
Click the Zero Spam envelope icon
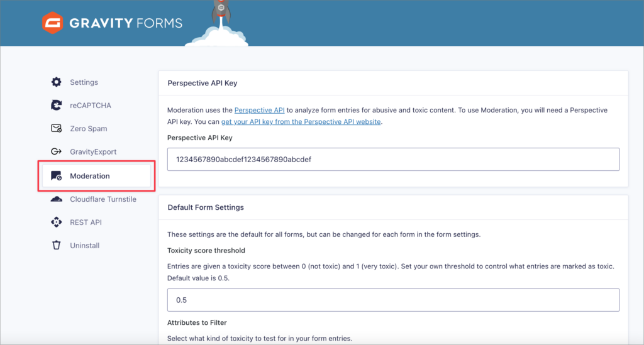56,128
